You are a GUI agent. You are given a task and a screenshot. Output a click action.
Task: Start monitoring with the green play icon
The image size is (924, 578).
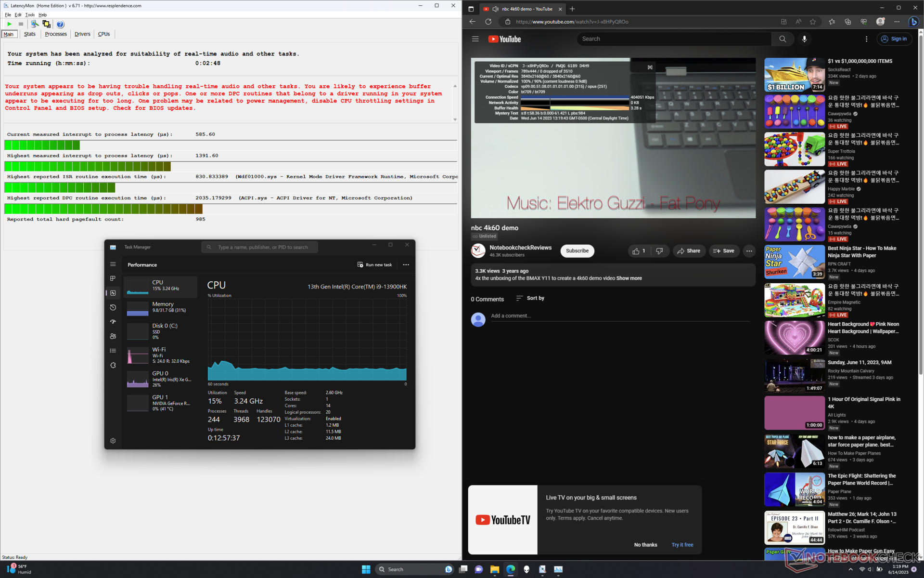click(9, 24)
